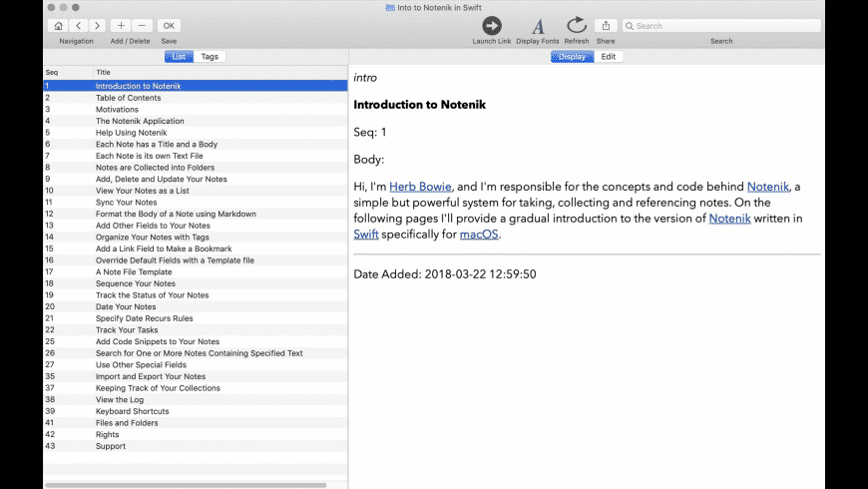Sort list by Seq column header

coord(68,73)
